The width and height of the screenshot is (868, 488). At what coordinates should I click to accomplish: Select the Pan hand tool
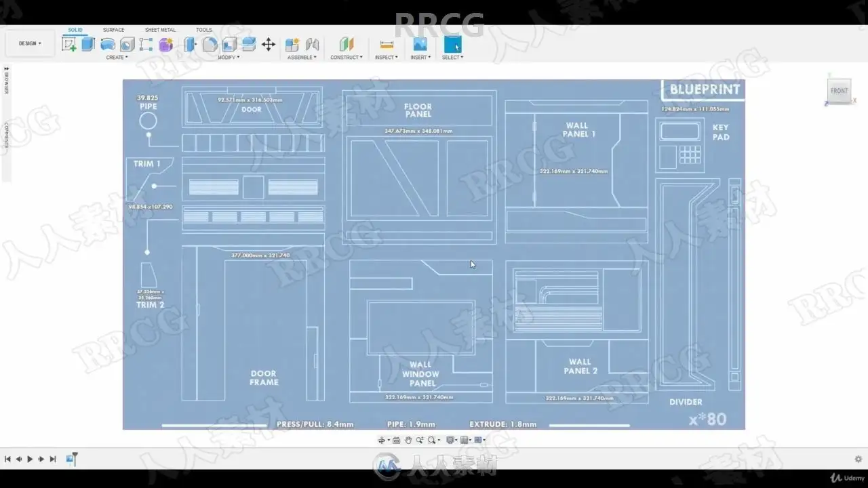point(408,441)
